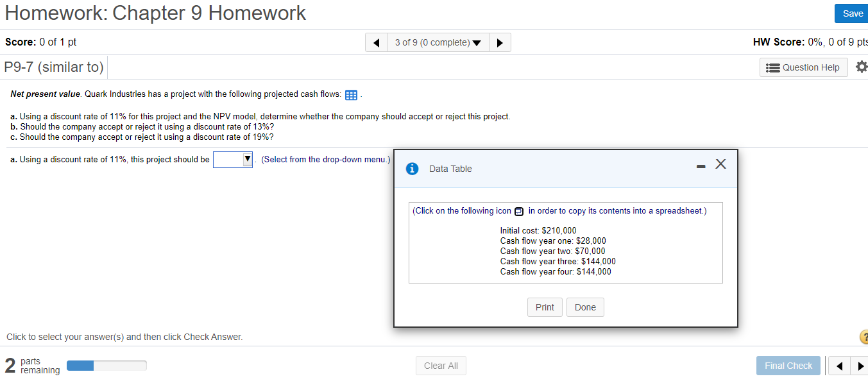This screenshot has height=381, width=868.
Task: Click the Clear All button
Action: (x=441, y=366)
